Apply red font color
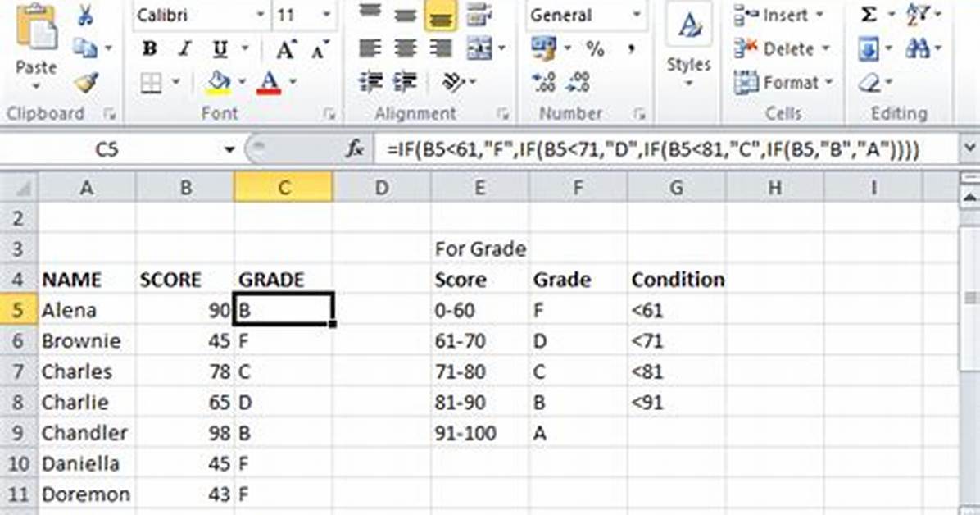Screen dimensions: 980x515 tap(269, 83)
